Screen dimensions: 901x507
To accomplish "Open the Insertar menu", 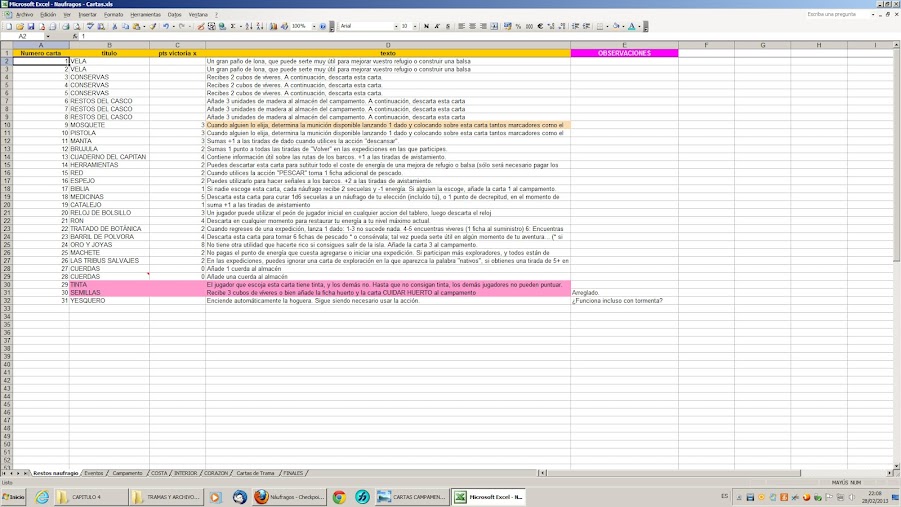I will tap(87, 14).
